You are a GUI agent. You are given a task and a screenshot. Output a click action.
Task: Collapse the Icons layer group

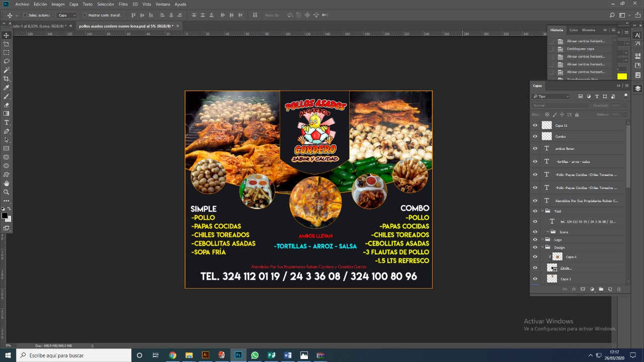[x=547, y=232]
